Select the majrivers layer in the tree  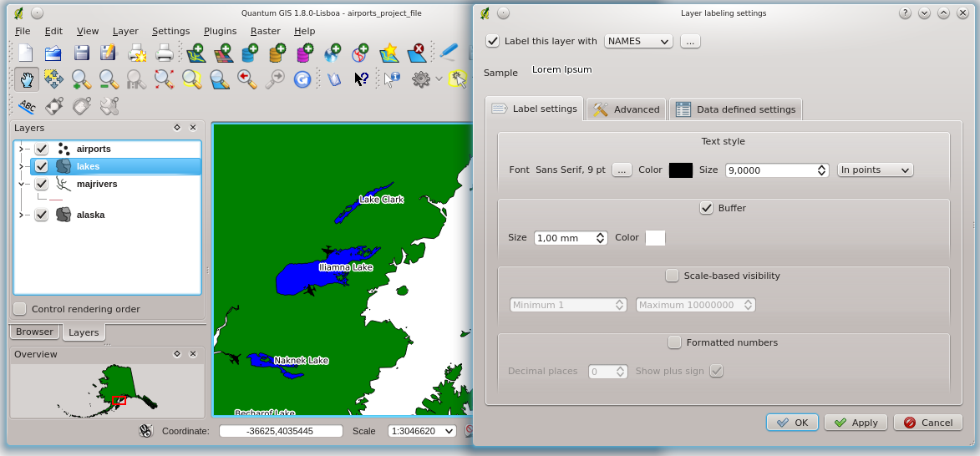pos(97,184)
